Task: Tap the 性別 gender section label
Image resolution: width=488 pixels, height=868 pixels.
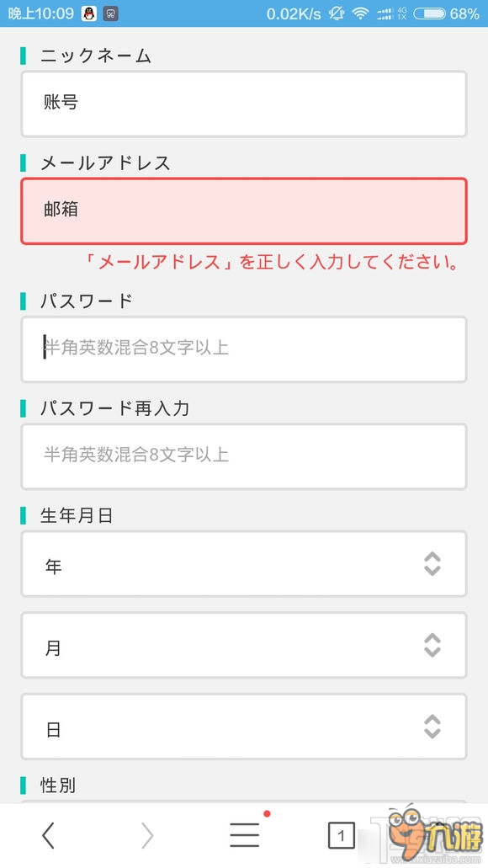Action: pos(57,785)
